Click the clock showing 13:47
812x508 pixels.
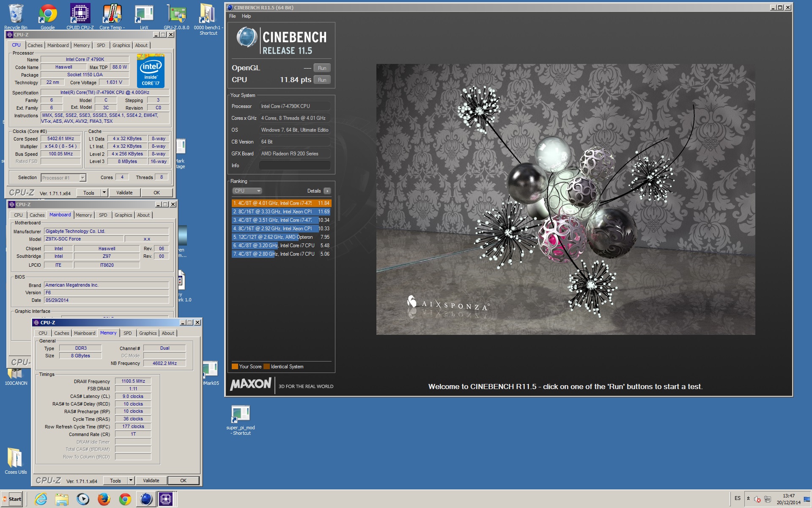(788, 496)
